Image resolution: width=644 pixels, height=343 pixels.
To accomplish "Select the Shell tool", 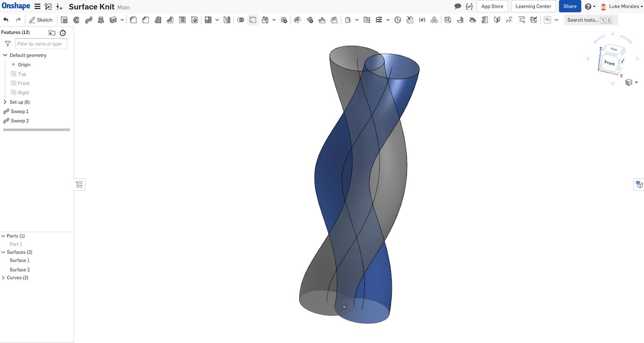I will pyautogui.click(x=182, y=20).
